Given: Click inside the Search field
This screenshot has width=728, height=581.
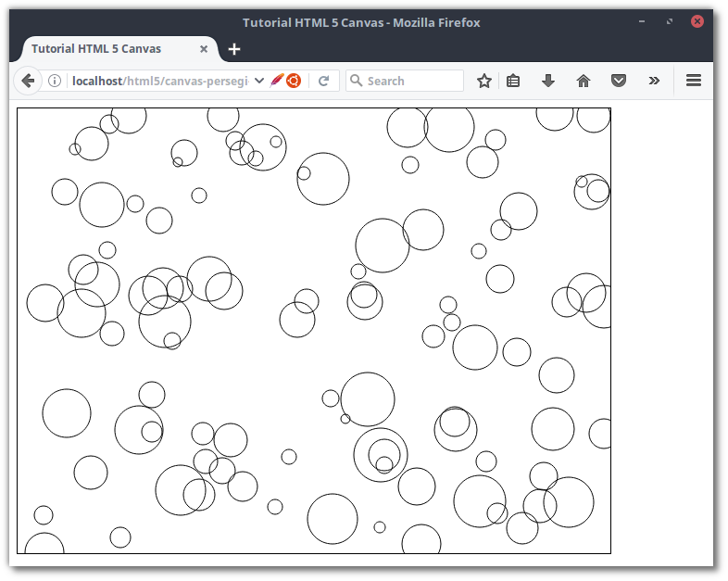Looking at the screenshot, I should pyautogui.click(x=412, y=81).
